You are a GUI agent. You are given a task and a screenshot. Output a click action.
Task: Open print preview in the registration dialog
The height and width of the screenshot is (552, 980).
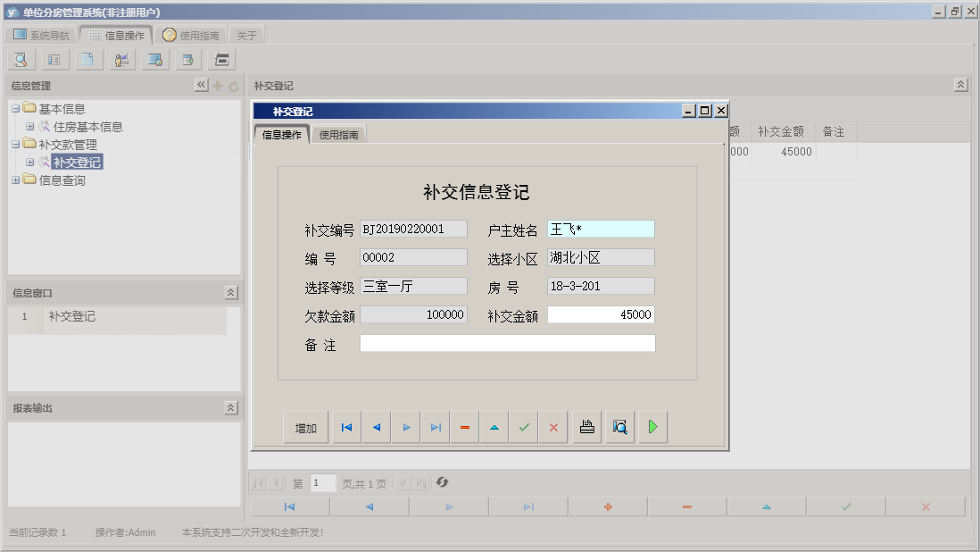point(619,427)
